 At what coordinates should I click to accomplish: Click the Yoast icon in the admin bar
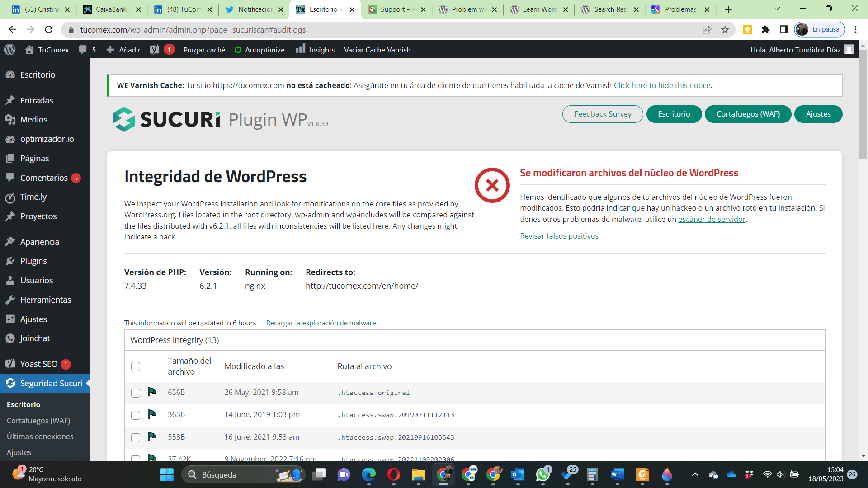(x=155, y=50)
